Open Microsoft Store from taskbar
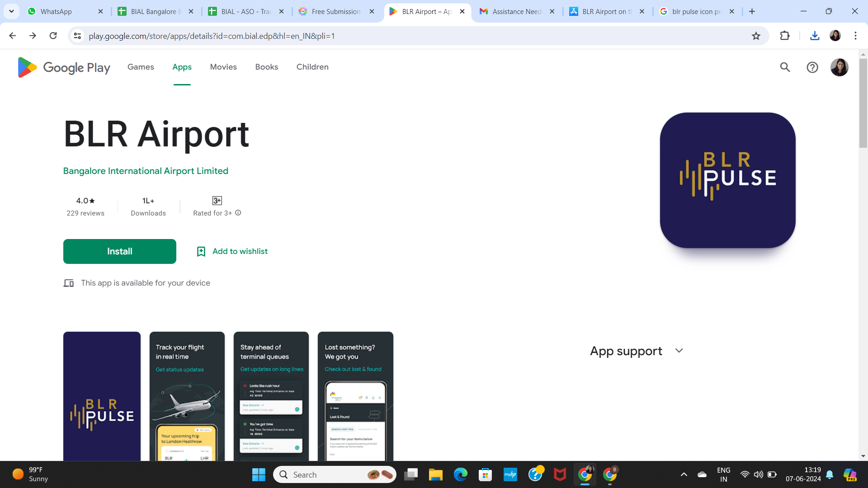 [485, 474]
